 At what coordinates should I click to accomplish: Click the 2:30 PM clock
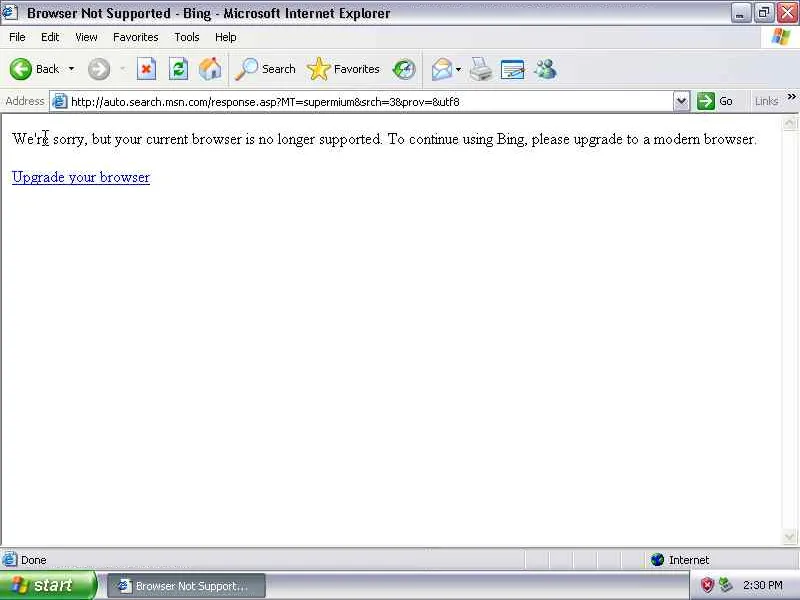763,585
